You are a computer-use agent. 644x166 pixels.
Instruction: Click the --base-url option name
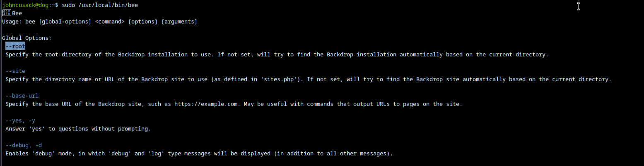(22, 96)
